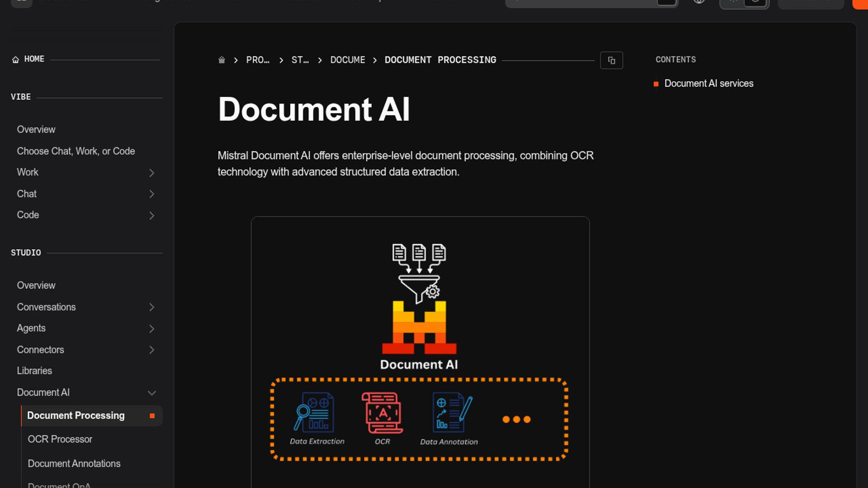The width and height of the screenshot is (868, 488).
Task: Click the Code sidebar item
Action: tap(28, 215)
